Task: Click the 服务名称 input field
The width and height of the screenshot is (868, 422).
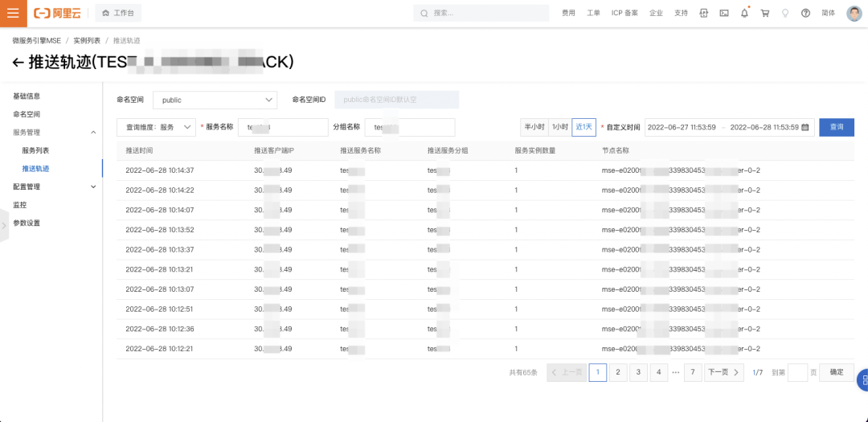Action: click(283, 127)
